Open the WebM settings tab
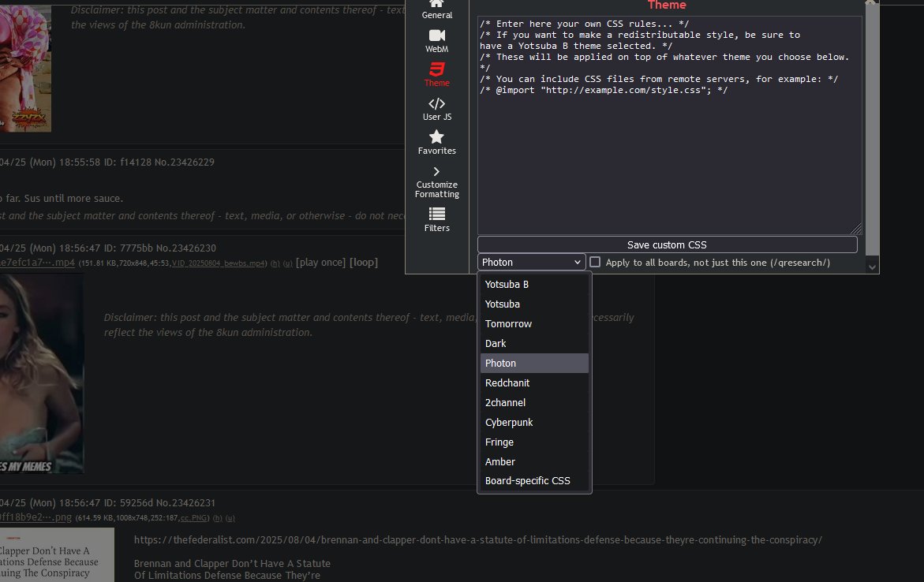The height and width of the screenshot is (582, 924). coord(436,41)
